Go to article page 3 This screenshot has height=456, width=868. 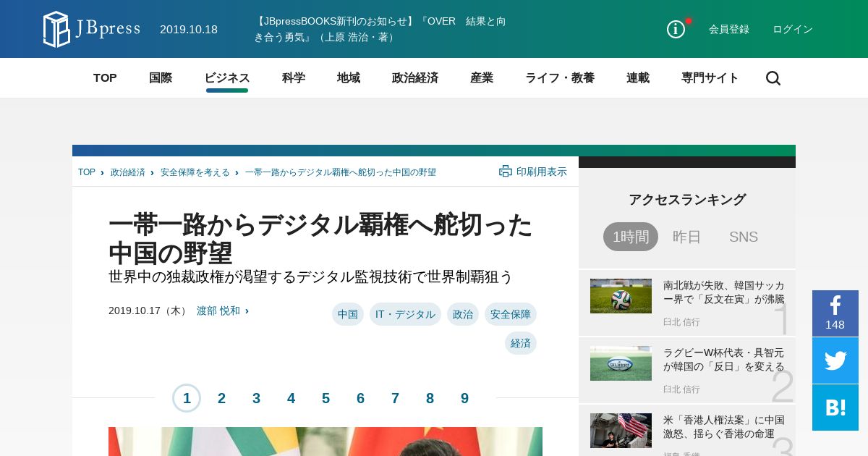[256, 398]
